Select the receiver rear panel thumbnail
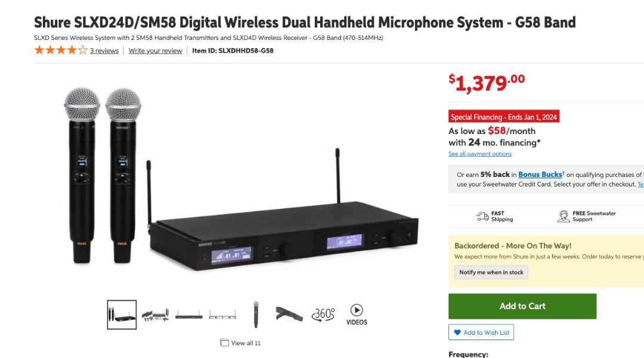The height and width of the screenshot is (358, 644). [x=222, y=315]
